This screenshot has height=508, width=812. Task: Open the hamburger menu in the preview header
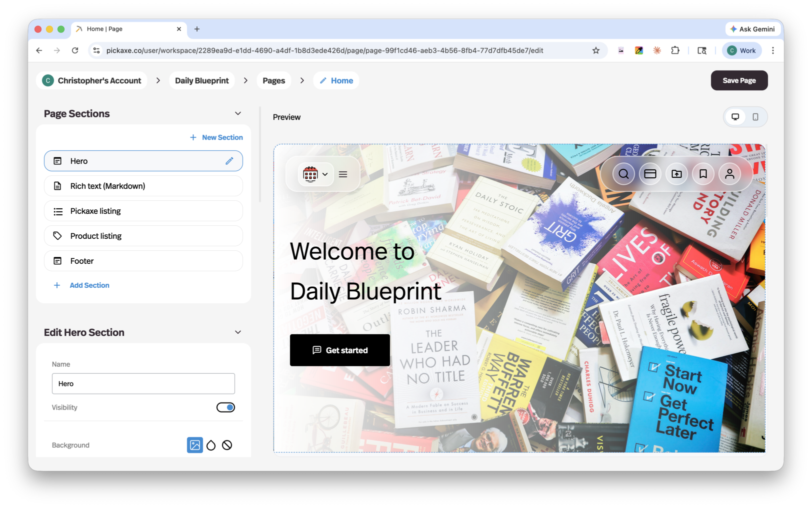pos(343,174)
